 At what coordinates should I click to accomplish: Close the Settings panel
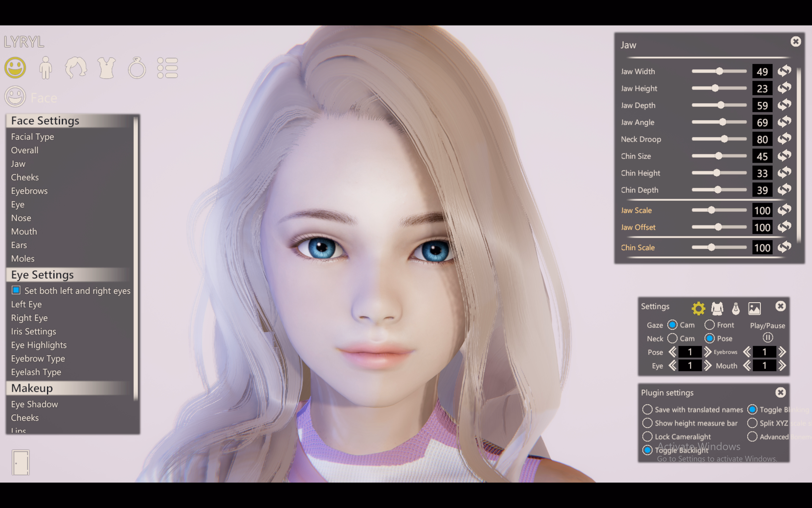[x=781, y=306]
